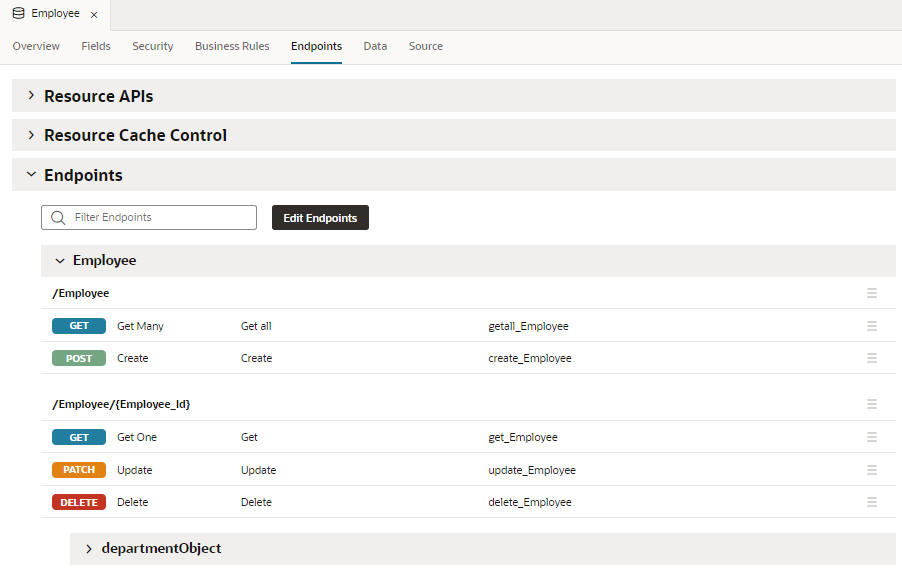This screenshot has height=573, width=902.
Task: Click the Get Many label
Action: pyautogui.click(x=140, y=326)
